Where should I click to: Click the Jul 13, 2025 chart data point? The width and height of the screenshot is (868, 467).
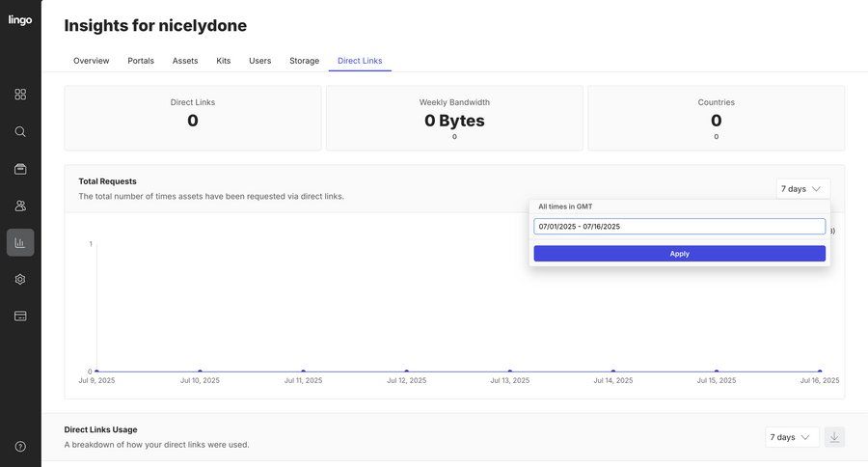(509, 371)
